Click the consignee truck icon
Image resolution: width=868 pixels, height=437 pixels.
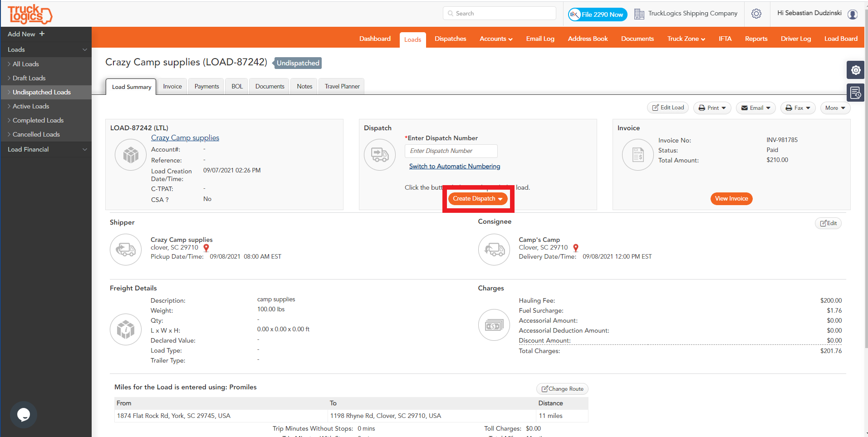(x=494, y=250)
